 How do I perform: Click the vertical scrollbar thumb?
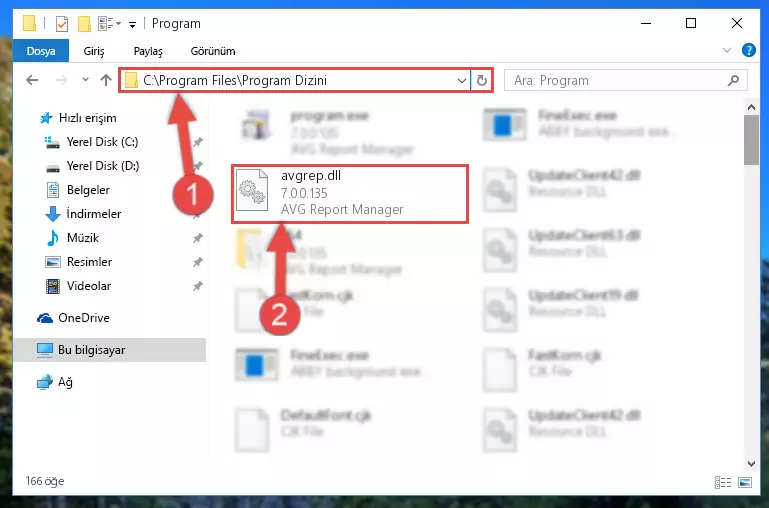click(751, 140)
